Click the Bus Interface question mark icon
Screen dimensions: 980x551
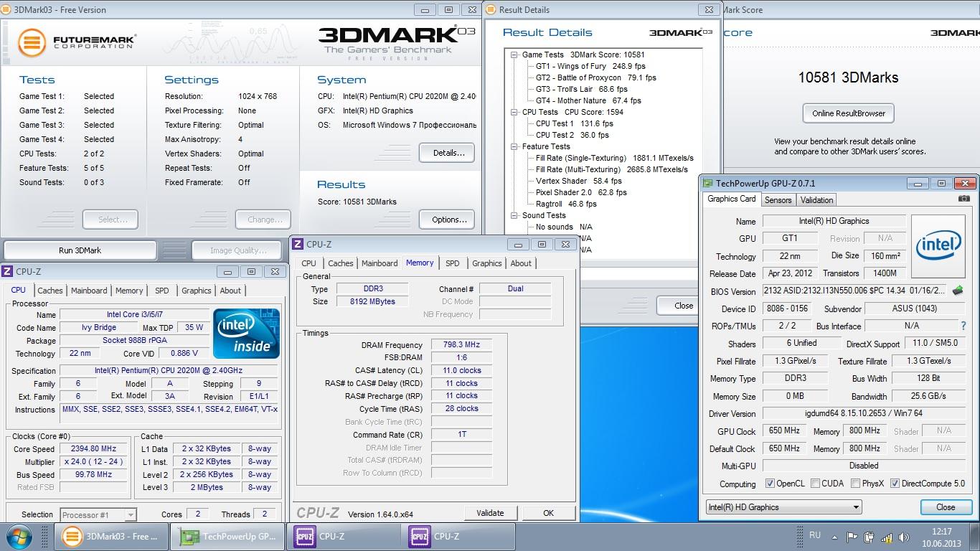[963, 326]
